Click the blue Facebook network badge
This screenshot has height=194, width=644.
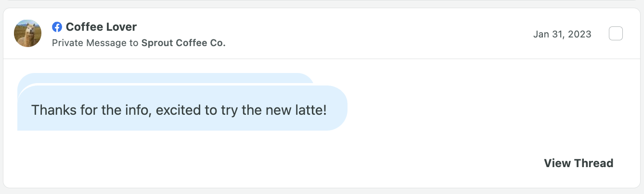pyautogui.click(x=57, y=27)
